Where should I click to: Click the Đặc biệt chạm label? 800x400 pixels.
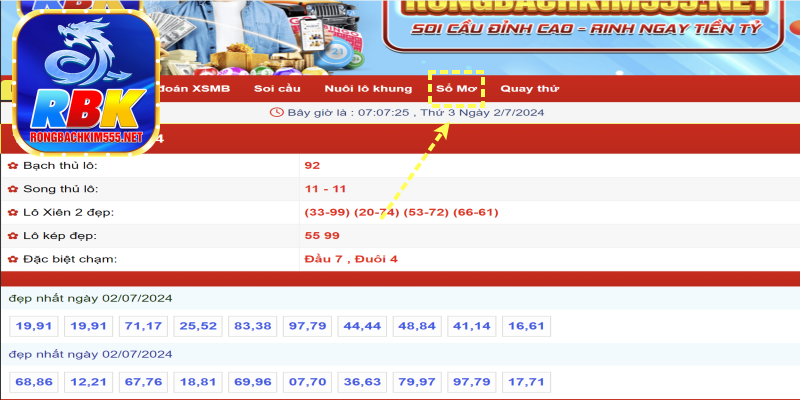[x=70, y=259]
